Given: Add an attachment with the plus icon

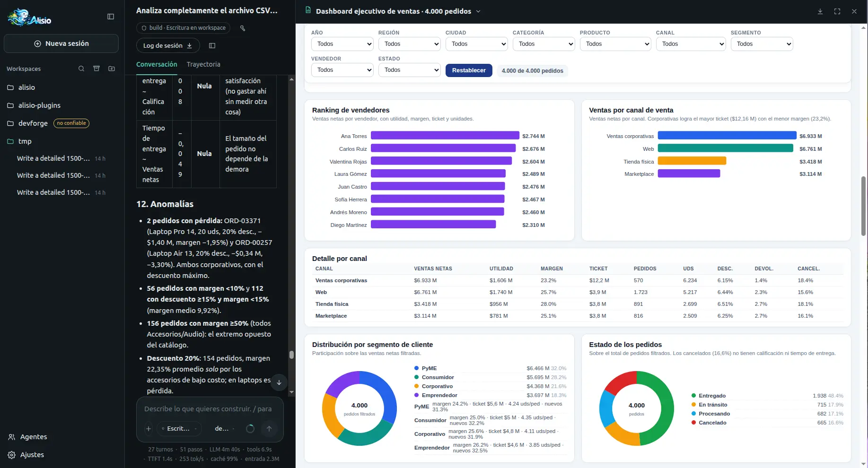Looking at the screenshot, I should tap(149, 429).
